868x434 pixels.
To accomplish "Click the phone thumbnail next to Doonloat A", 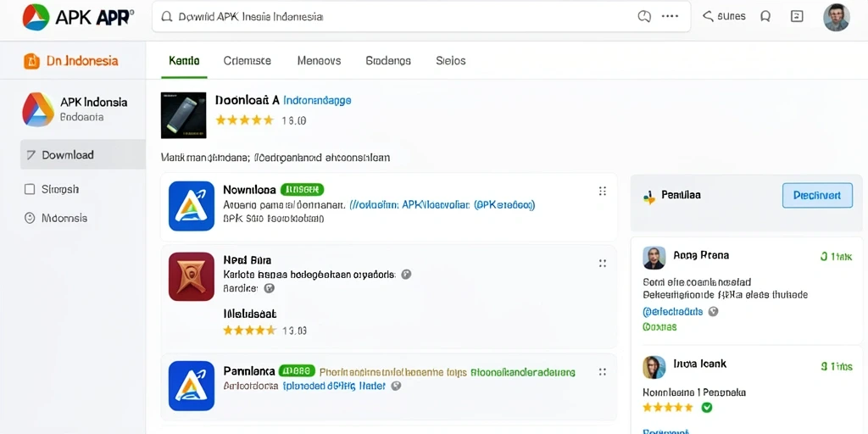I will (x=183, y=115).
